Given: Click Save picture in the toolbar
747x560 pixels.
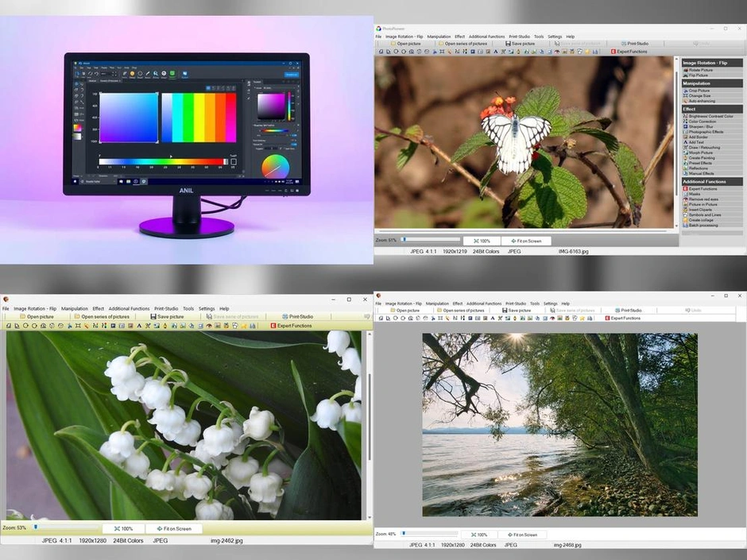Looking at the screenshot, I should (521, 44).
